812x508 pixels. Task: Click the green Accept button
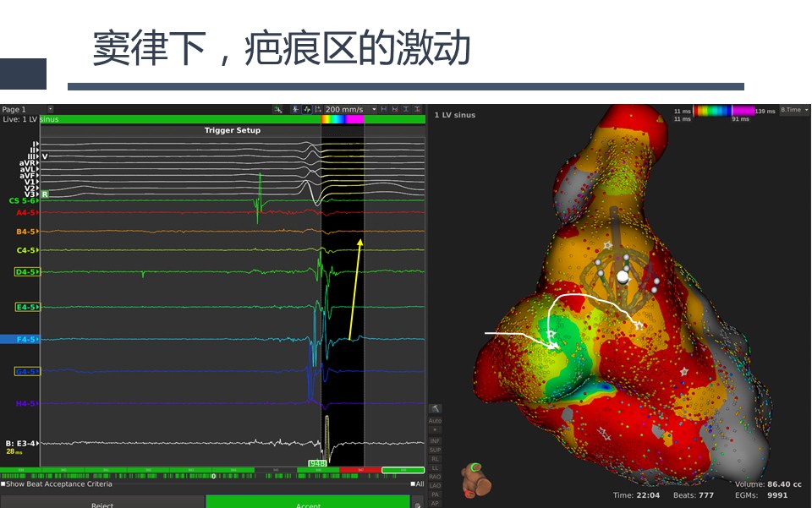[x=308, y=502]
